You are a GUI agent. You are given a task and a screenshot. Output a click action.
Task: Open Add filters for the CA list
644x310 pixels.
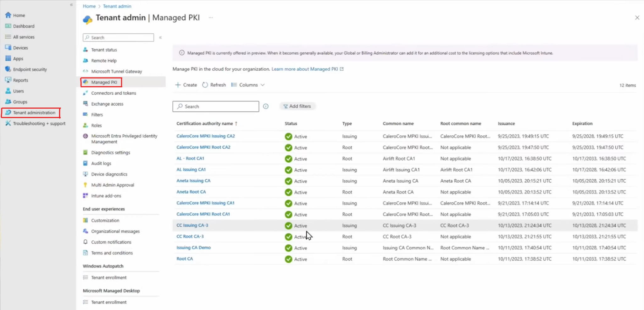tap(297, 106)
